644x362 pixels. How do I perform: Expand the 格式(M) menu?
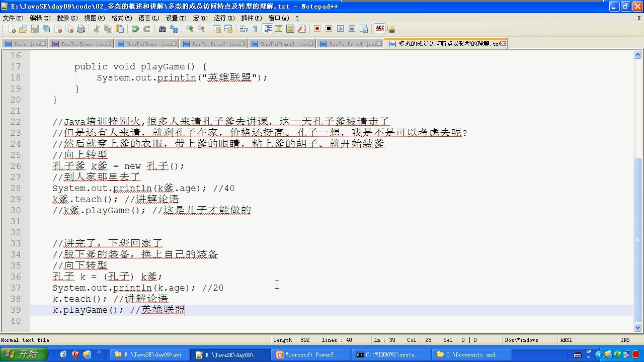point(121,18)
